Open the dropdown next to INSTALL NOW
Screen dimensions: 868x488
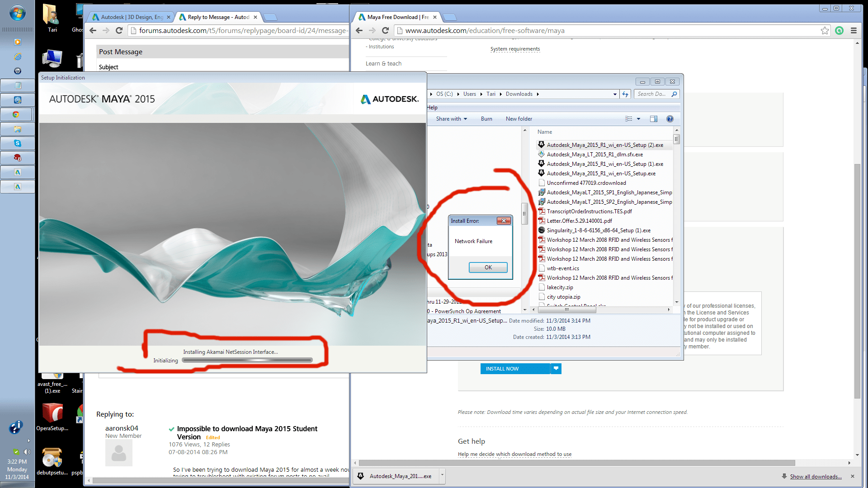click(556, 369)
